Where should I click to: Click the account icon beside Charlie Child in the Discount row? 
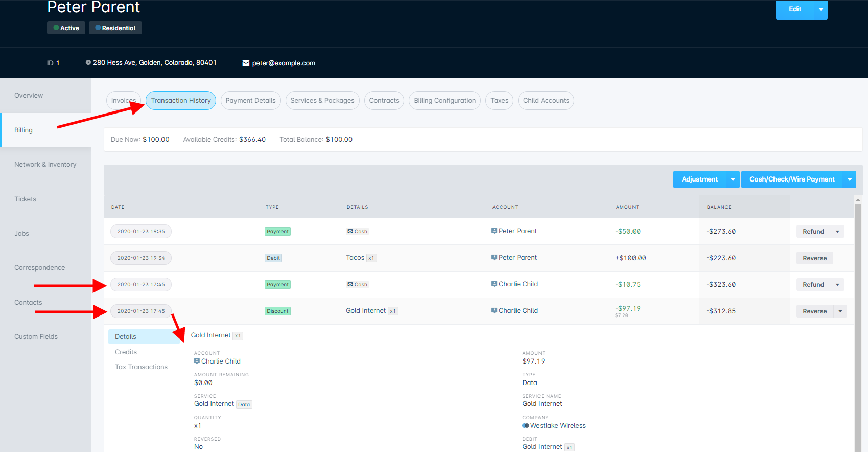pyautogui.click(x=494, y=310)
